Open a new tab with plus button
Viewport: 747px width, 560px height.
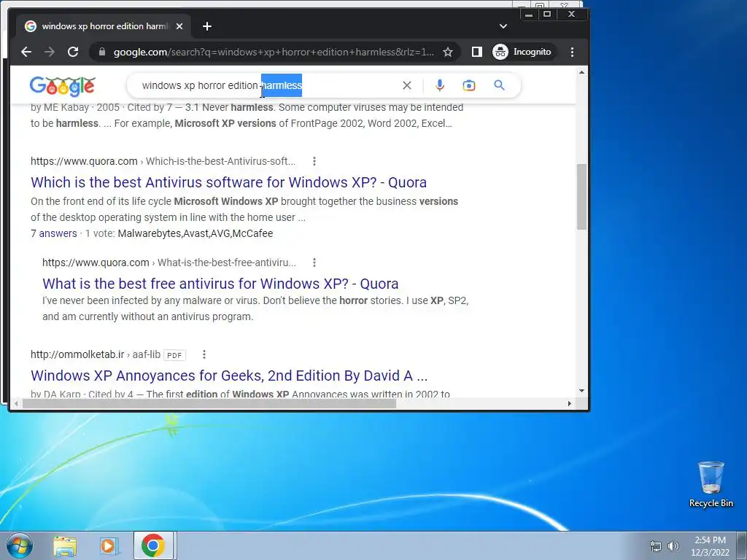click(x=206, y=26)
